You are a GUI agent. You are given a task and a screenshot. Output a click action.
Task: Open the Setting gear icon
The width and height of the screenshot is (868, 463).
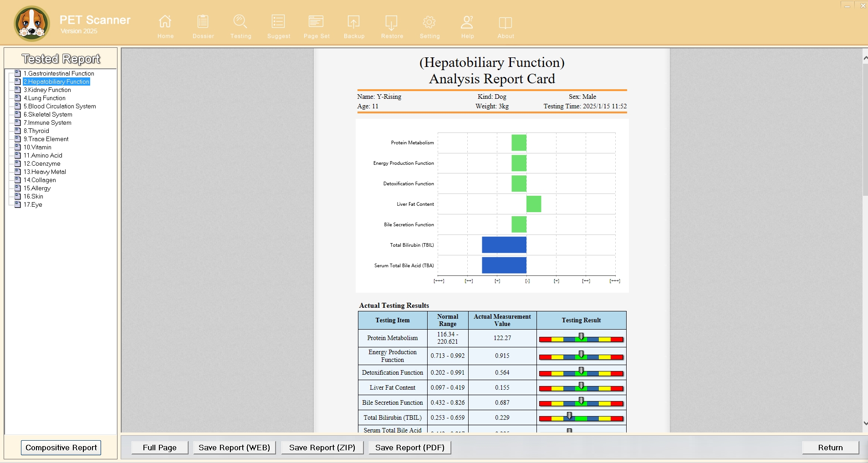tap(429, 21)
